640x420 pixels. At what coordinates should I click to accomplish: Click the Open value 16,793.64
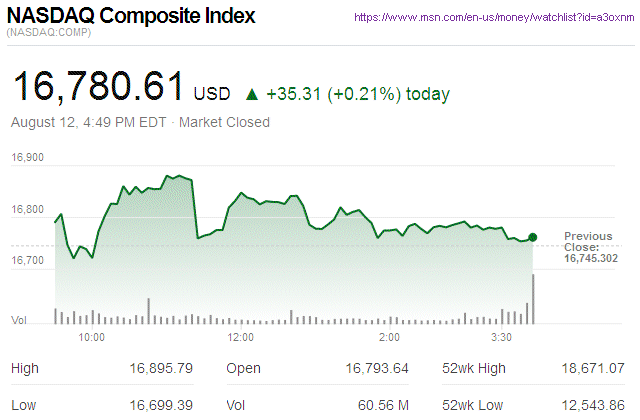pos(376,369)
